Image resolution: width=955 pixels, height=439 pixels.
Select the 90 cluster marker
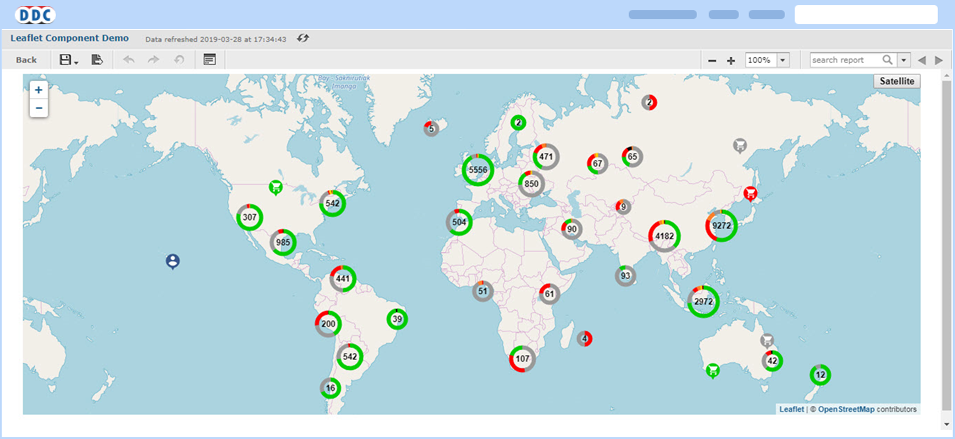572,230
